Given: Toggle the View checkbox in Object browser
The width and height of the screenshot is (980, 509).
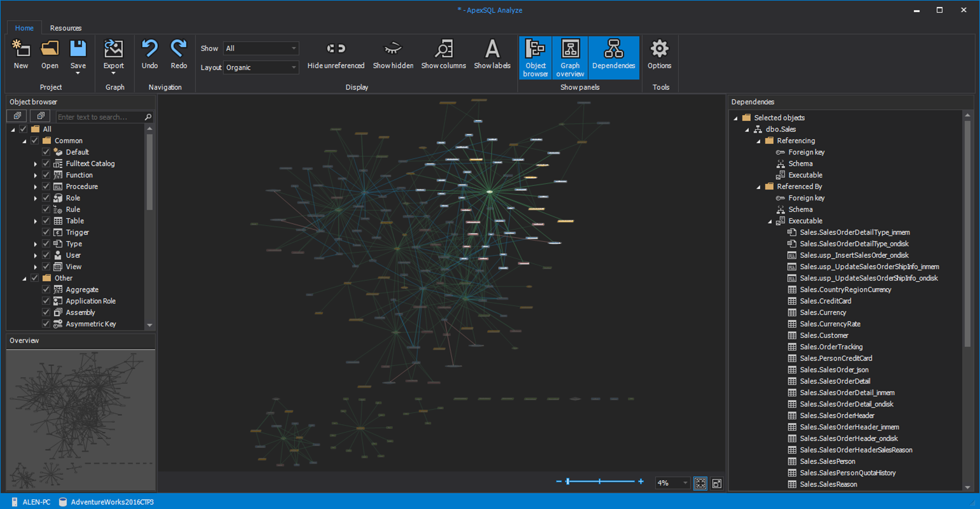Looking at the screenshot, I should tap(46, 267).
